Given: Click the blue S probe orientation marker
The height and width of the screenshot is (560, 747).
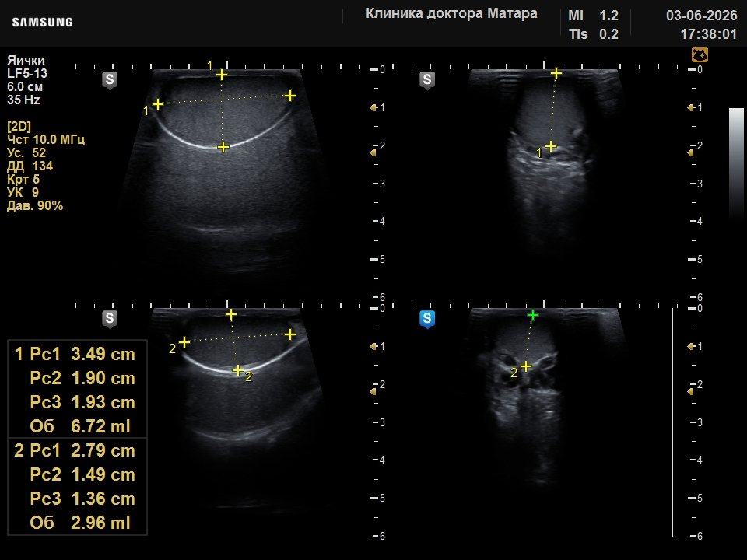Looking at the screenshot, I should (427, 319).
